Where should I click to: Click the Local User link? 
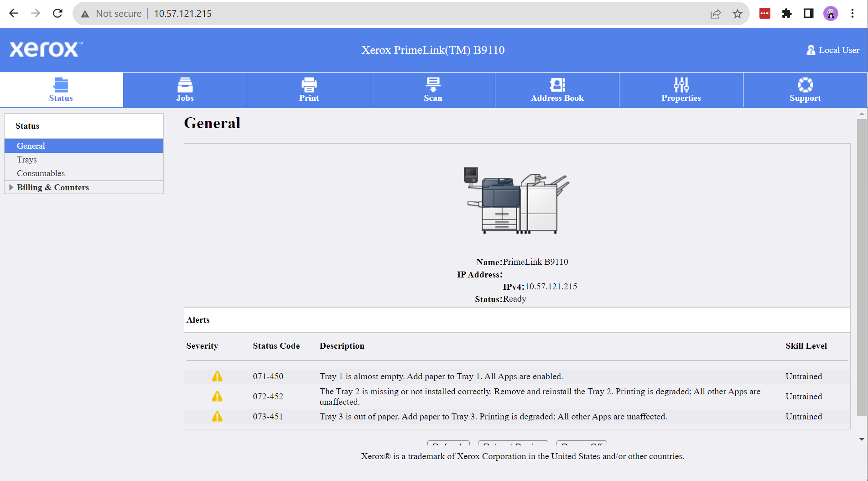pos(839,50)
